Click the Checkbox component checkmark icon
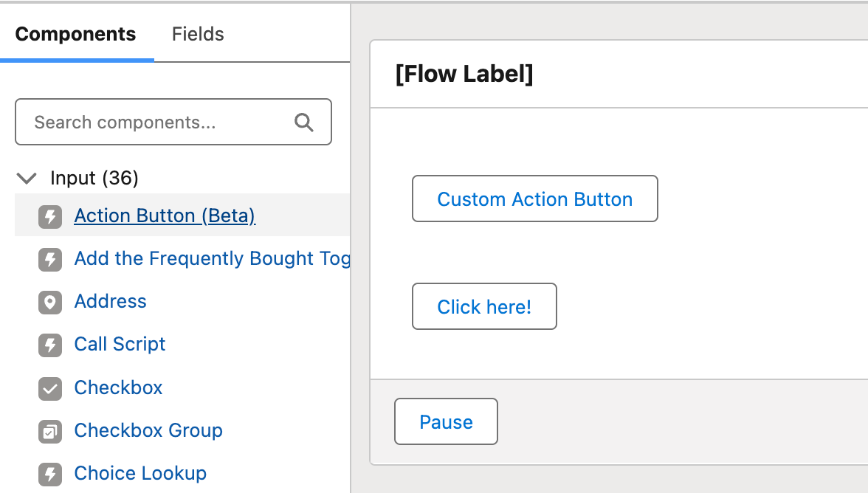 click(50, 388)
